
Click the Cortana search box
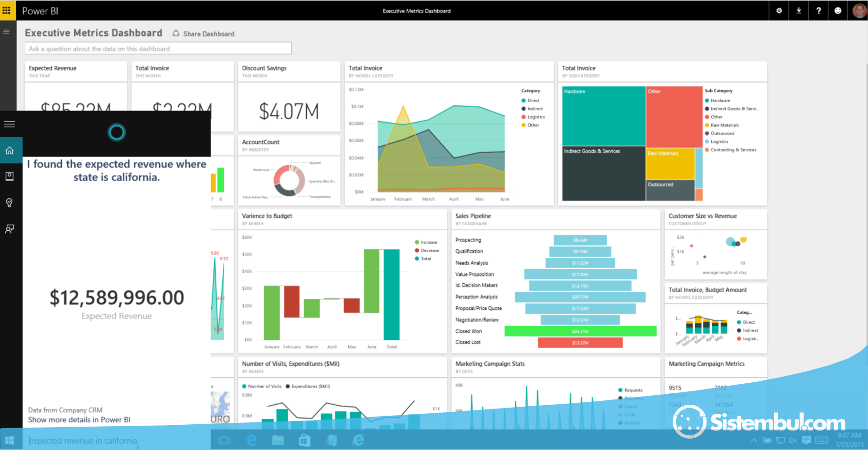117,440
